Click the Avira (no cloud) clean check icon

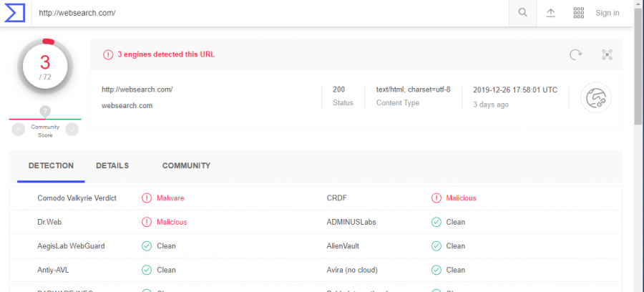pos(436,270)
